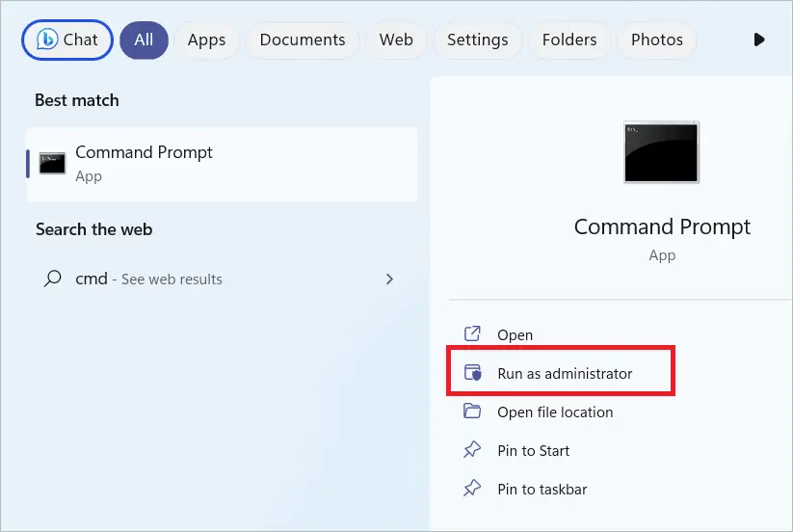This screenshot has width=793, height=532.
Task: Select the All filter tab
Action: (145, 40)
